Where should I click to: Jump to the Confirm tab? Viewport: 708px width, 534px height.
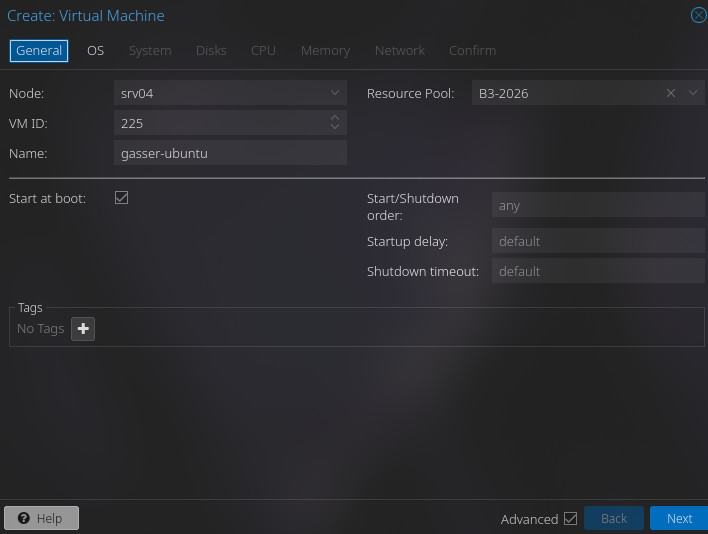(472, 50)
